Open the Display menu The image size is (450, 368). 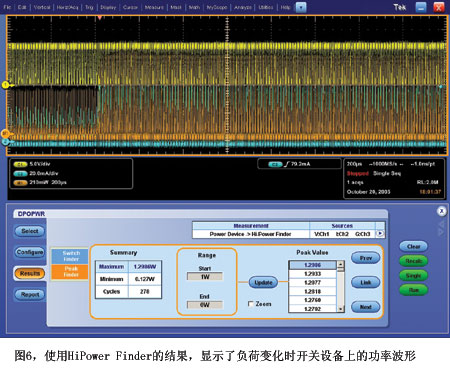108,7
